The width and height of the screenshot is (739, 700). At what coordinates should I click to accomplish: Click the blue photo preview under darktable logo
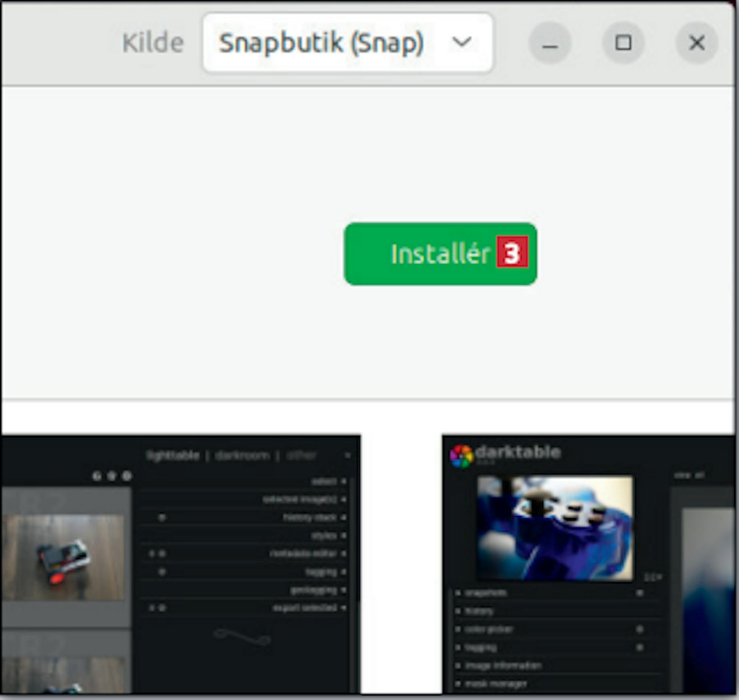coord(555,527)
